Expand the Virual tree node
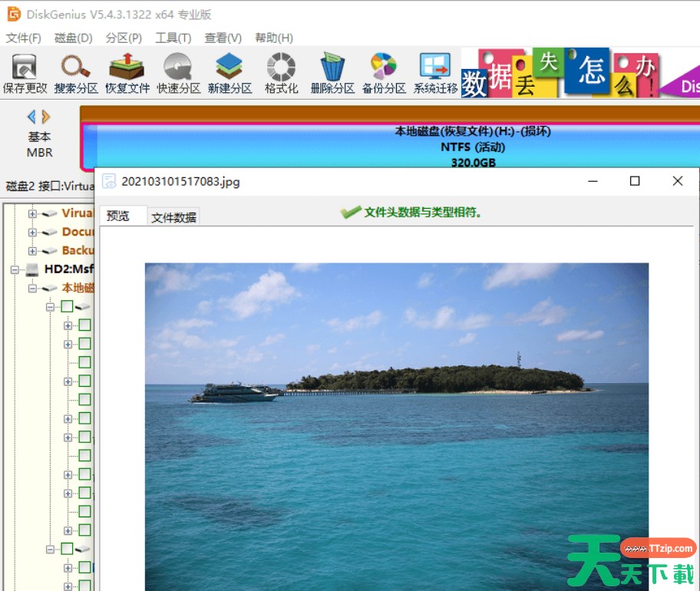This screenshot has height=591, width=700. tap(32, 214)
